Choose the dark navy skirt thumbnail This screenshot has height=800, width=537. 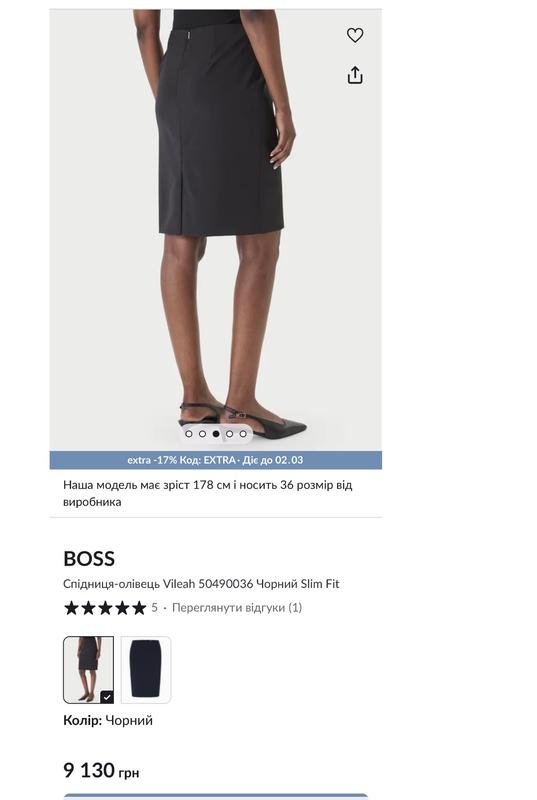coord(146,670)
